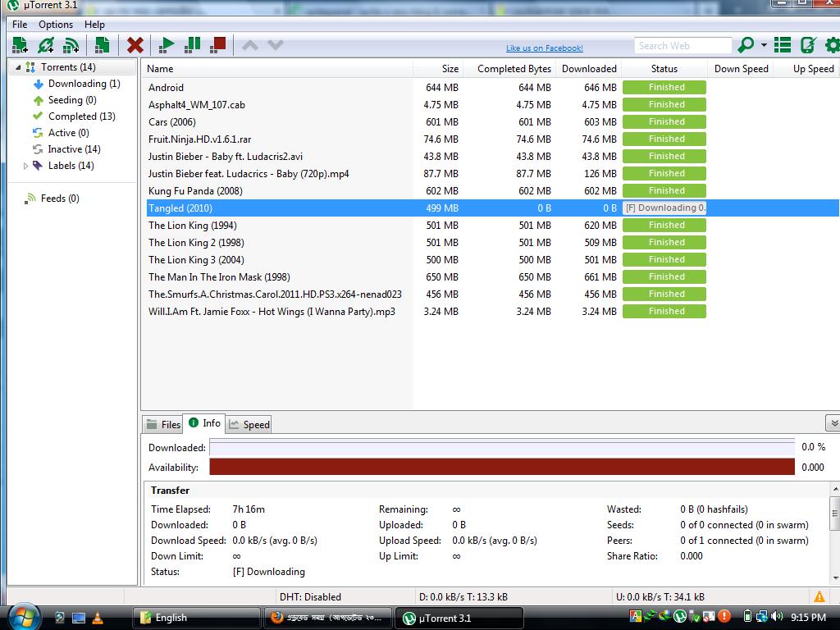The width and height of the screenshot is (840, 630).
Task: Open the Options menu
Action: pos(56,24)
